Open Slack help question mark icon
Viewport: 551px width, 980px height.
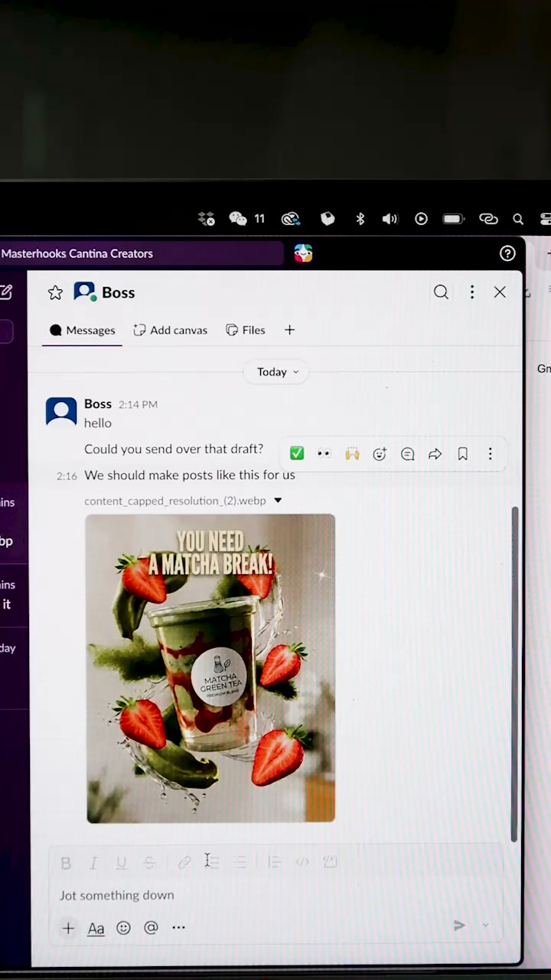pos(507,253)
